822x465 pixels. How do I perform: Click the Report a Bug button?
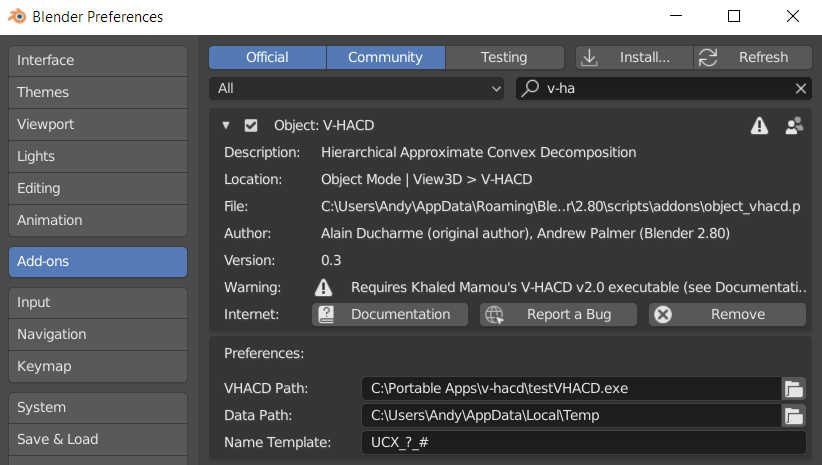pos(558,314)
